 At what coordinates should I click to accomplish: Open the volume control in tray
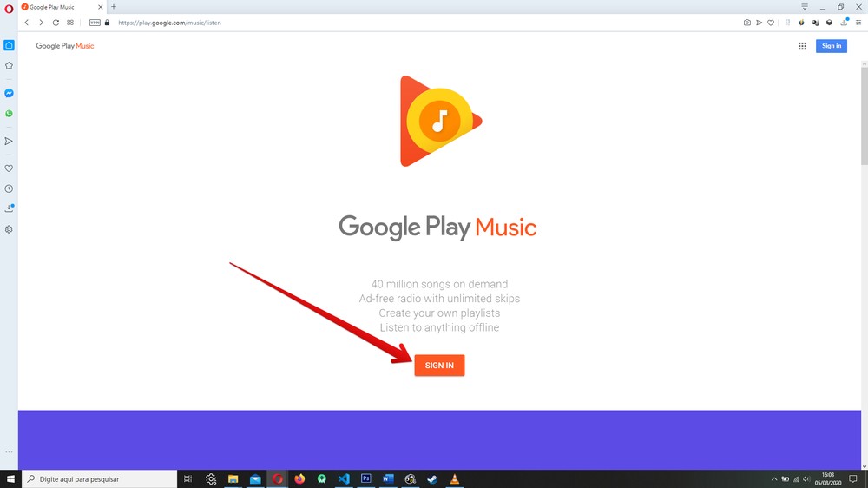pyautogui.click(x=806, y=479)
